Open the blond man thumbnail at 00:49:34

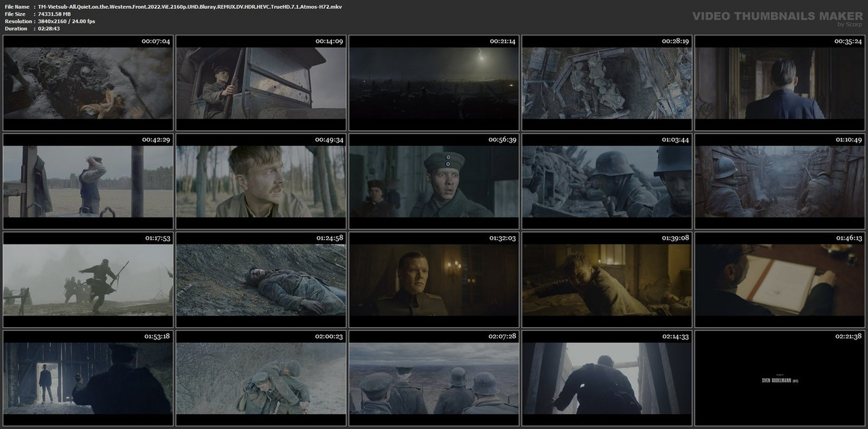point(261,181)
